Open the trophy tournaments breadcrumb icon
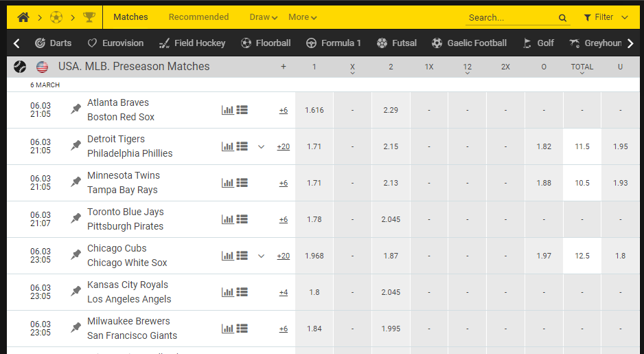The width and height of the screenshot is (644, 354). coord(89,17)
